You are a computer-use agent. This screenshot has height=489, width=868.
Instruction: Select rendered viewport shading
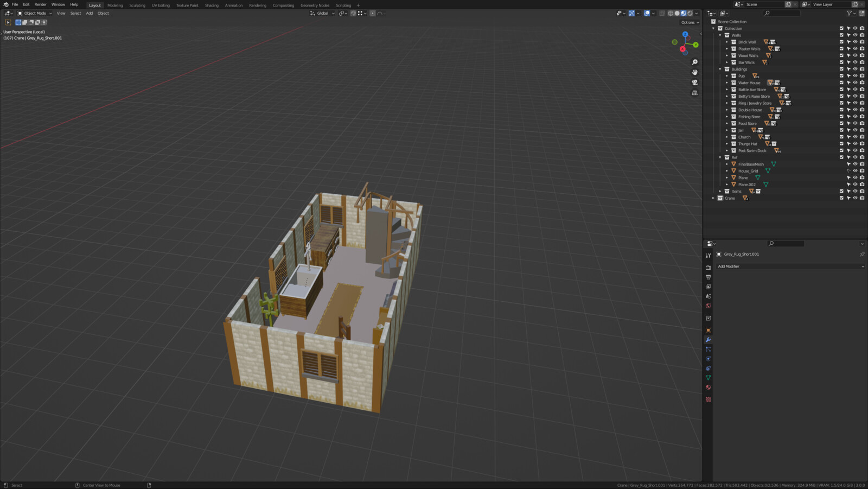pos(690,13)
